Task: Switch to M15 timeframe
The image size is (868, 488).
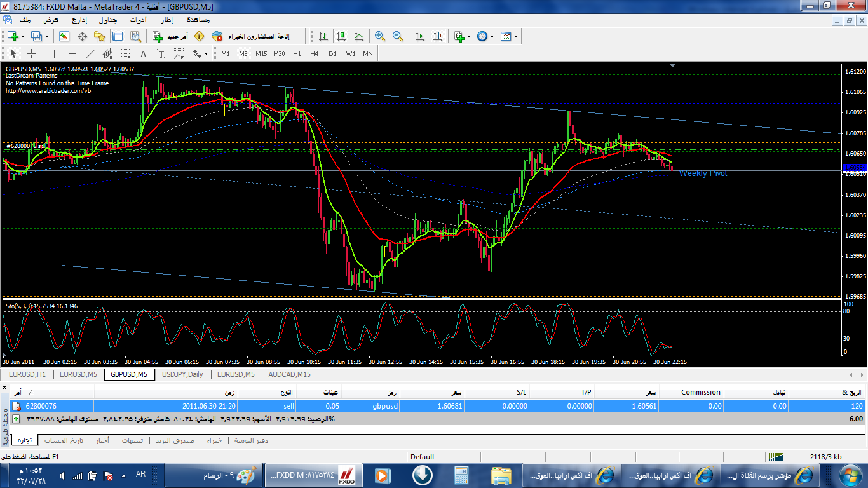Action: (x=261, y=53)
